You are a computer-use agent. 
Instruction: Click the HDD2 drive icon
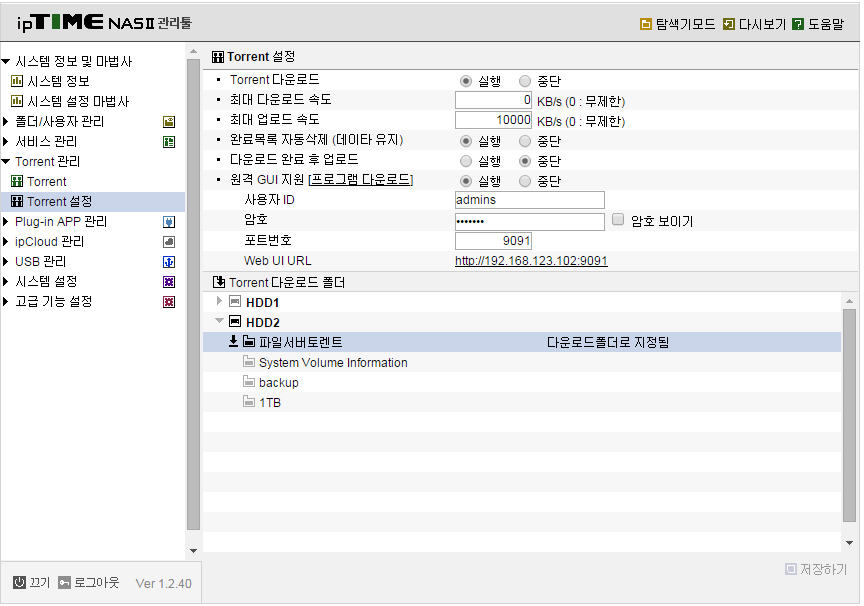click(235, 322)
